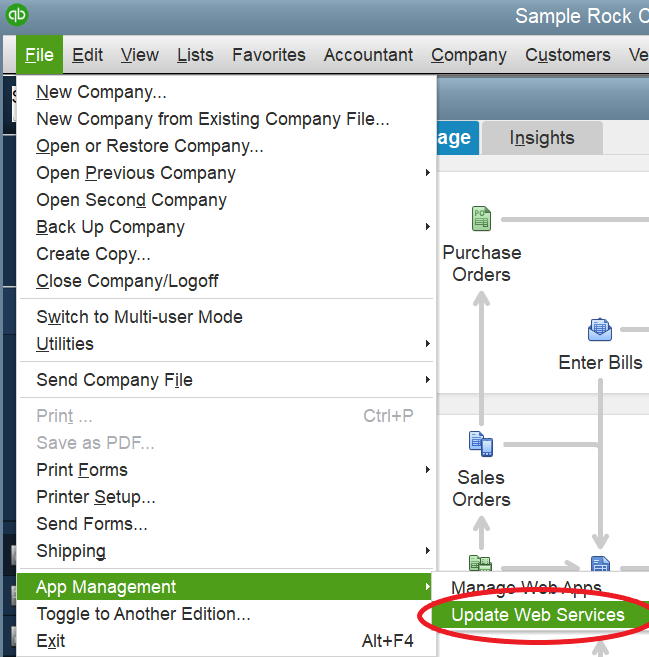Open Printer Setup dialog
The image size is (649, 657).
(x=95, y=497)
